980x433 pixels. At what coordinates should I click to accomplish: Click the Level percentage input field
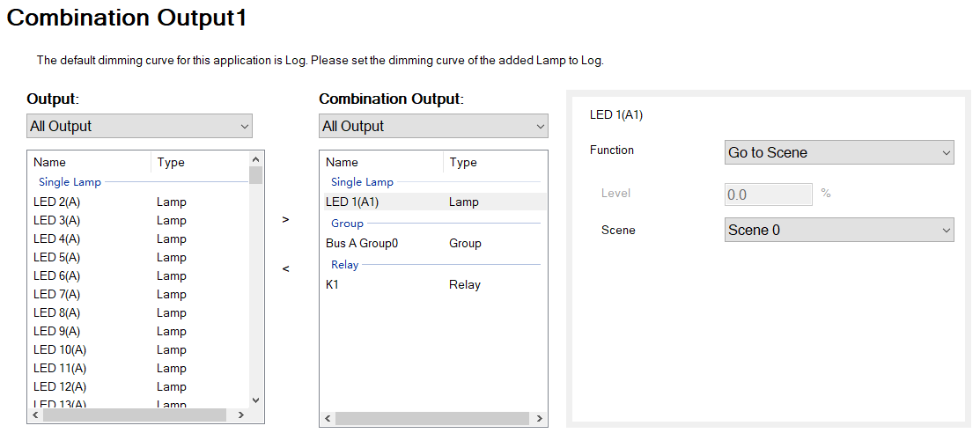click(x=768, y=194)
